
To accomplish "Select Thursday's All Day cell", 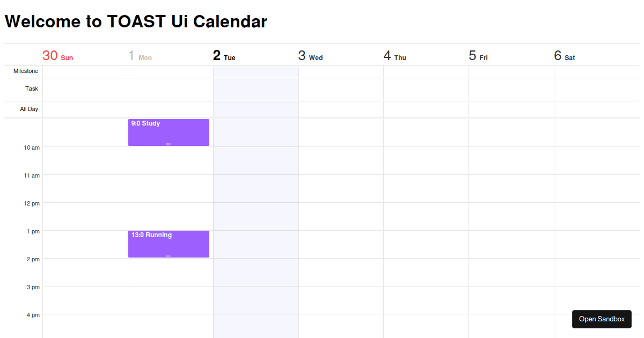I will pyautogui.click(x=426, y=109).
